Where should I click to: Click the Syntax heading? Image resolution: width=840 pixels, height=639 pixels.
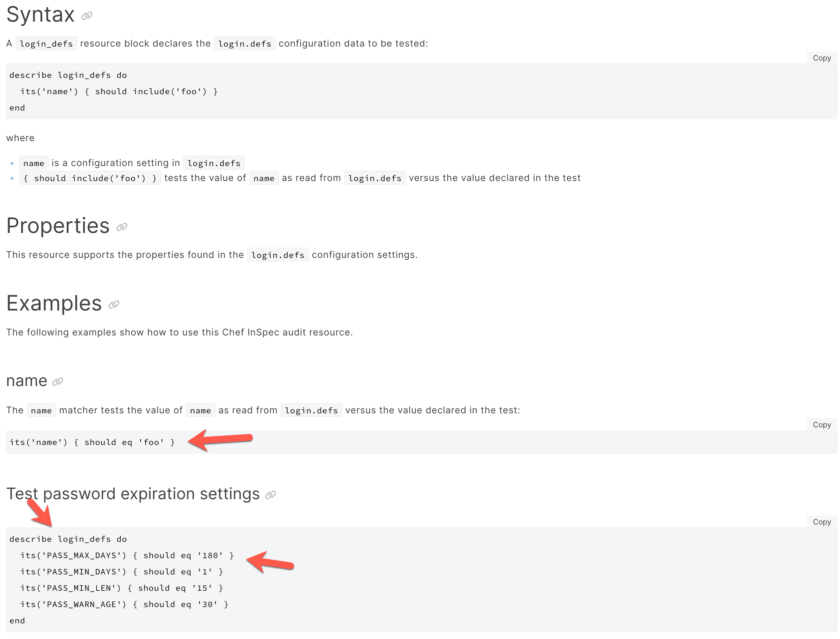[40, 14]
